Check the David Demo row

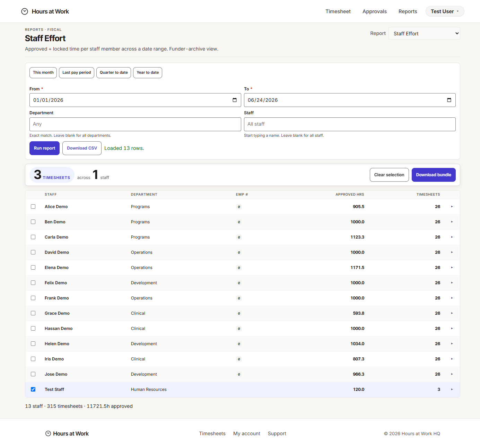coord(33,252)
